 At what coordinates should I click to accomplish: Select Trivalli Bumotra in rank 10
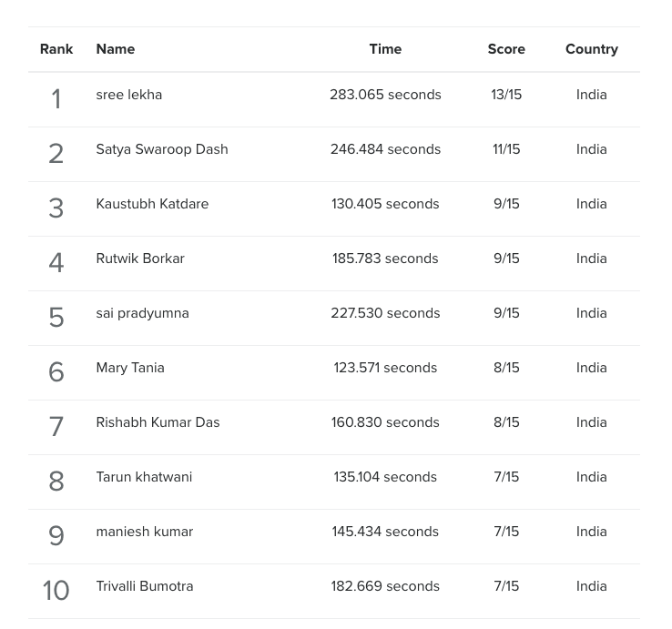pos(145,586)
